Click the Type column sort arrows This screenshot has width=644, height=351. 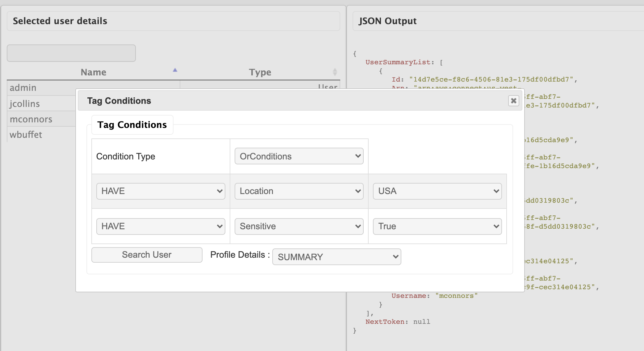click(335, 72)
